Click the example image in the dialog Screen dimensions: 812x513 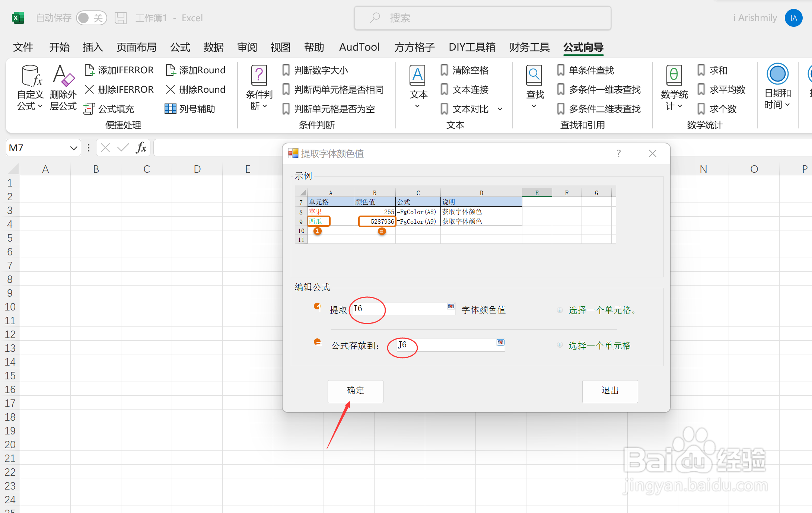456,215
